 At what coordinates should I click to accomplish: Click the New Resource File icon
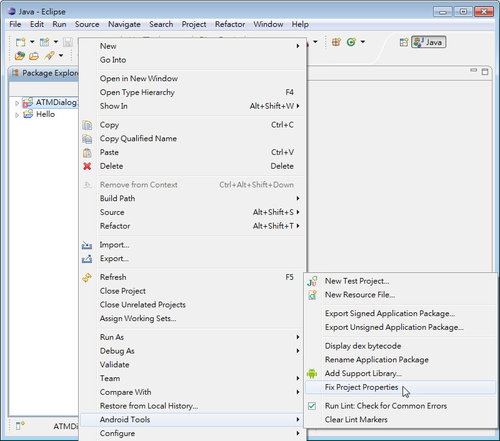[312, 295]
